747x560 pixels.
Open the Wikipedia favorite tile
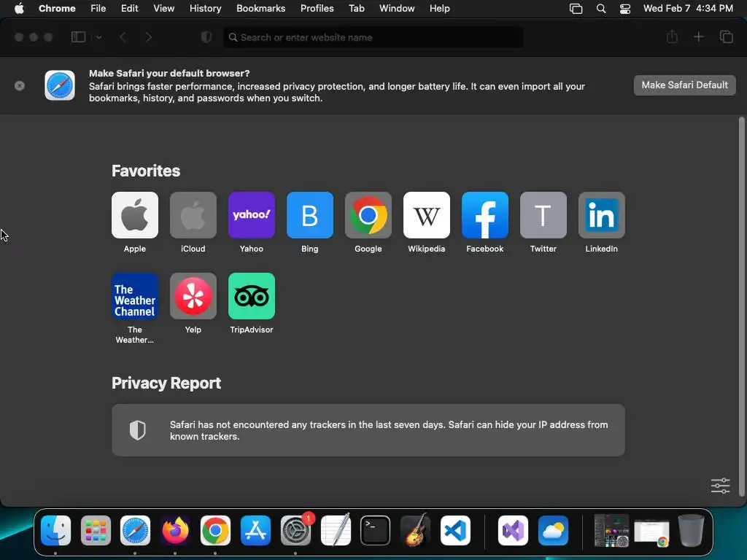[426, 215]
